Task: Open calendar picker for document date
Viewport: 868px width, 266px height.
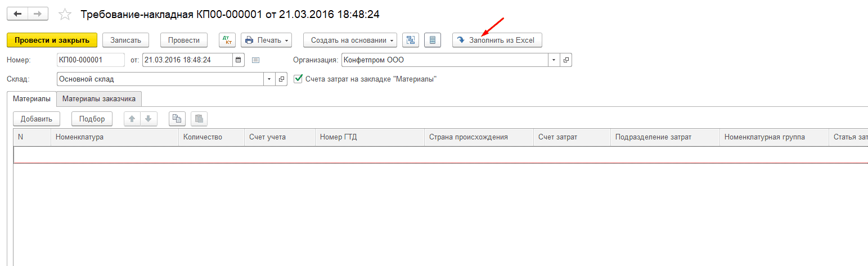Action: 238,60
